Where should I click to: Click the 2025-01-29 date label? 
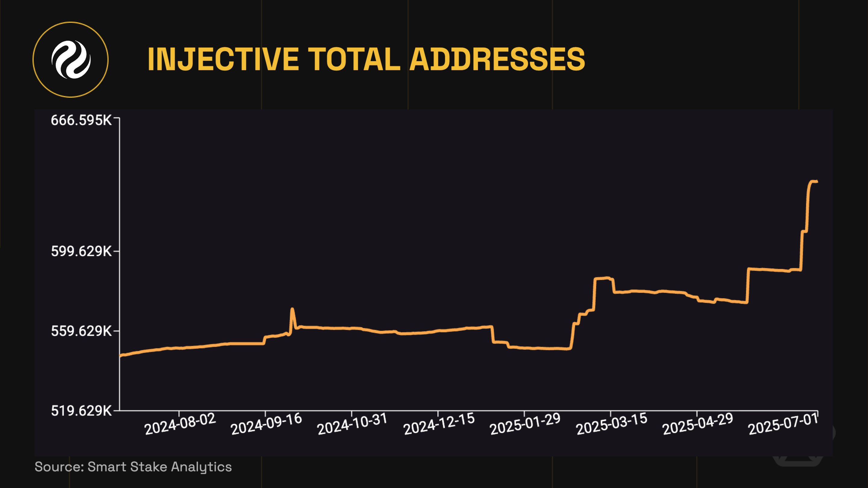click(525, 424)
